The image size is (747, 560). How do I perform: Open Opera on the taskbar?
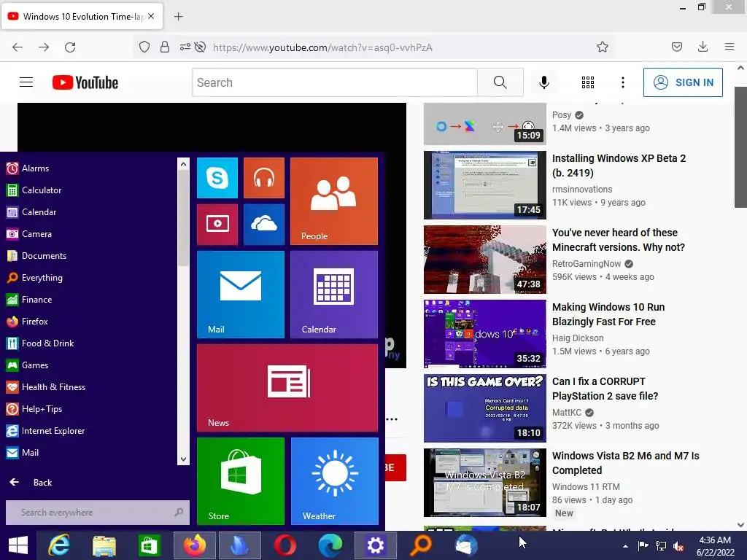pos(285,545)
